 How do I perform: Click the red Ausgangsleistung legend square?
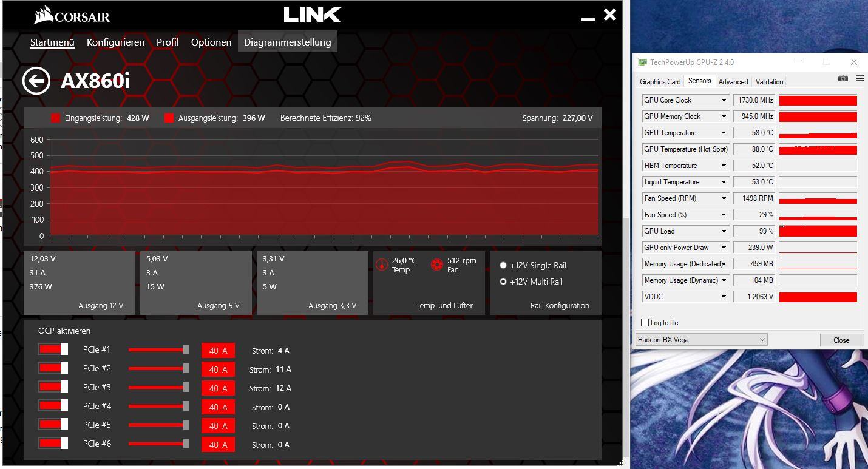[x=169, y=118]
